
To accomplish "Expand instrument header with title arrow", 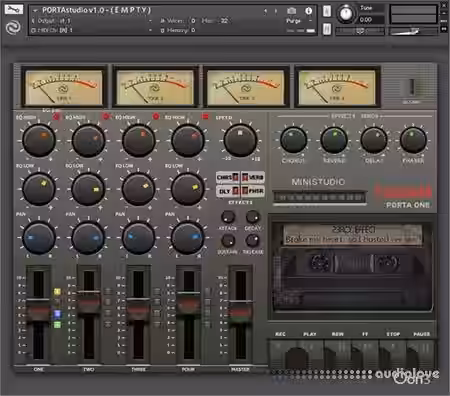I will [35, 11].
